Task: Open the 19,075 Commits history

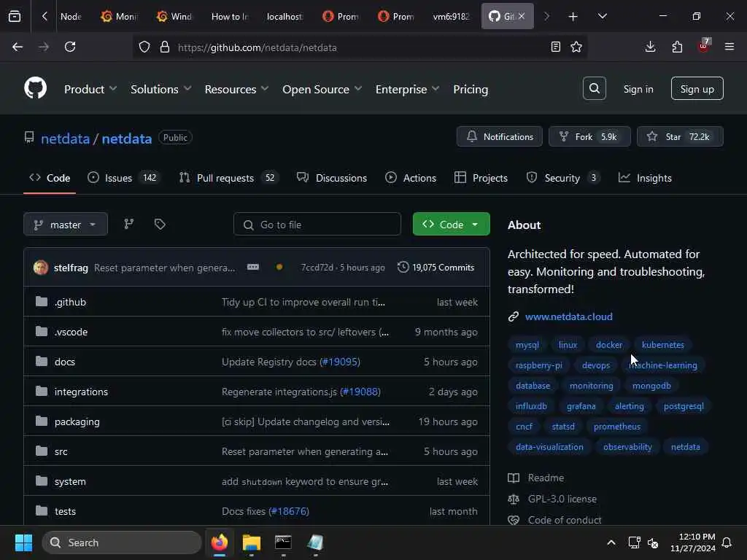Action: coord(436,267)
